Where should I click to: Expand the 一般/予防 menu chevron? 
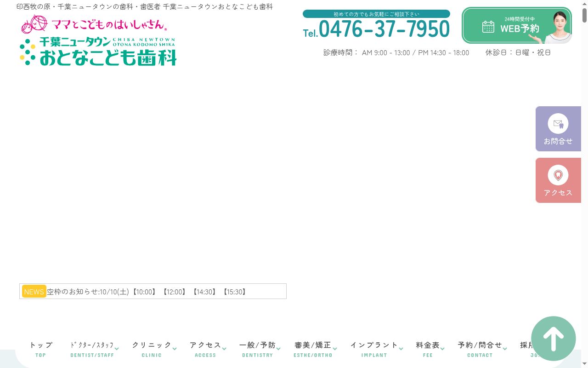tap(278, 349)
